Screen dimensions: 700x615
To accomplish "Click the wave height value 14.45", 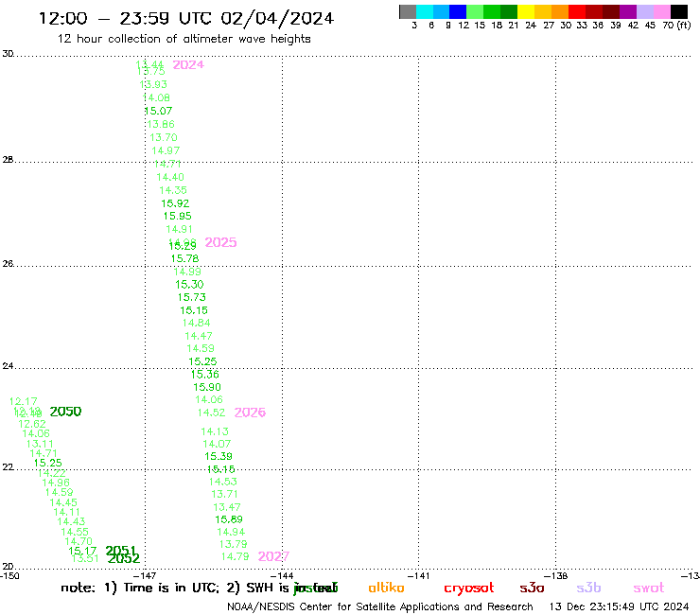I will click(63, 503).
